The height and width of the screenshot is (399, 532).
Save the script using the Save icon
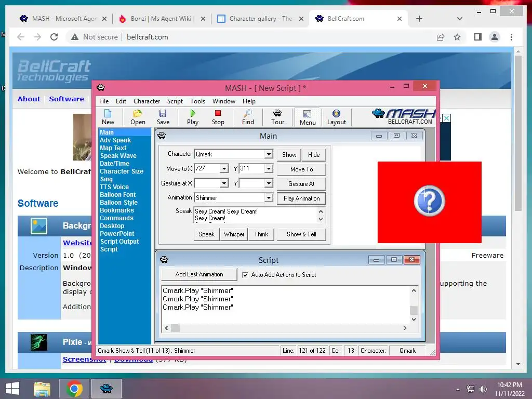point(163,117)
